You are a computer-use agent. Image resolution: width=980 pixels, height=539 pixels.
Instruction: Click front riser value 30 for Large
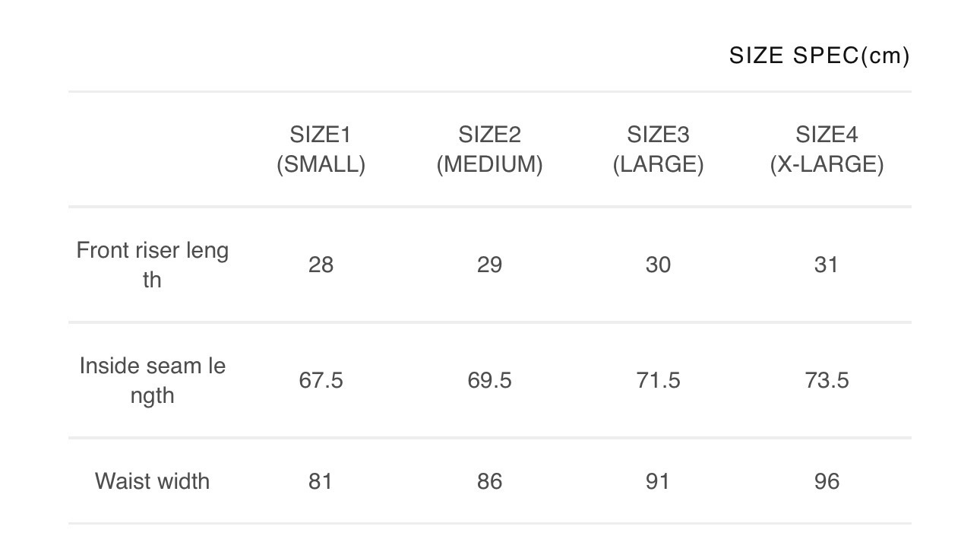(x=658, y=265)
